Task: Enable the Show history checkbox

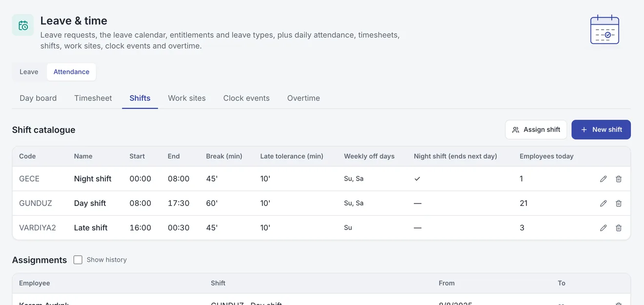Action: (x=78, y=260)
